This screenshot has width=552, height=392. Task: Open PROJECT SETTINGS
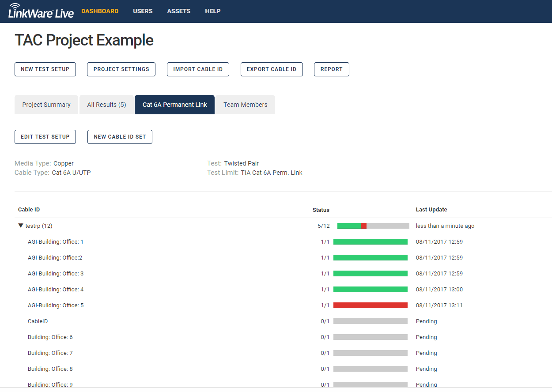click(121, 69)
